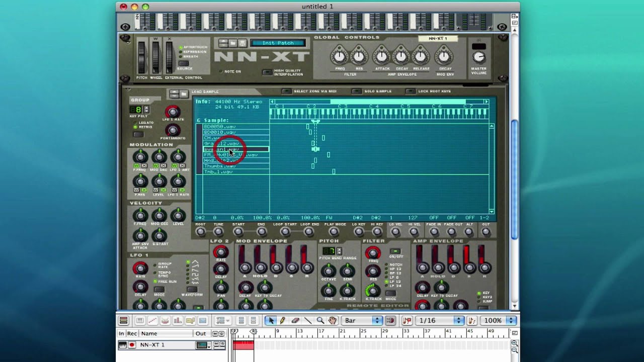Screen dimensions: 644x362
Task: Select the Hand tool
Action: click(332, 320)
